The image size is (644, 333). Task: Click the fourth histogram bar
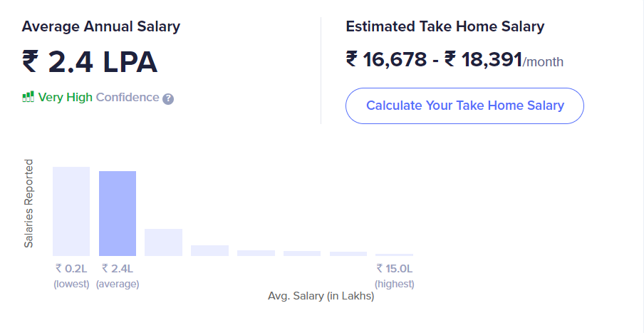click(209, 250)
